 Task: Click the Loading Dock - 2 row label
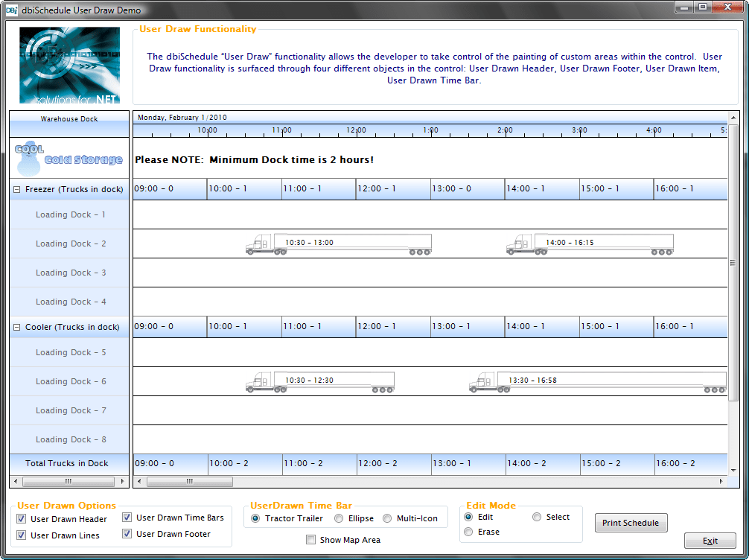(x=71, y=244)
